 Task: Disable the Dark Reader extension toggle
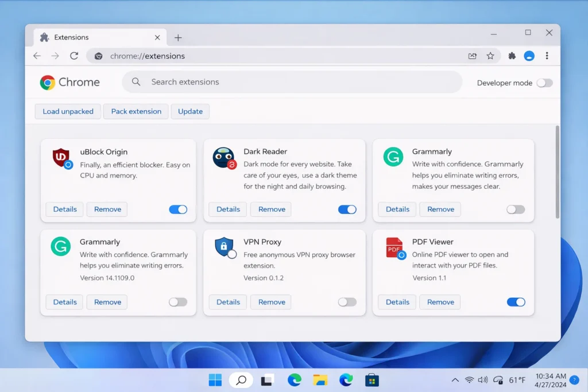347,209
